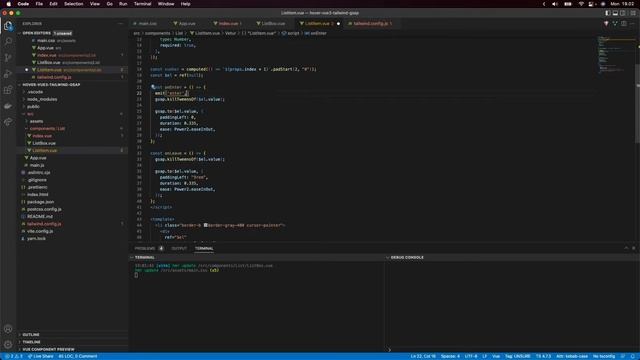This screenshot has width=640, height=360.
Task: Open the Terminal menu in menu bar
Action: click(142, 4)
